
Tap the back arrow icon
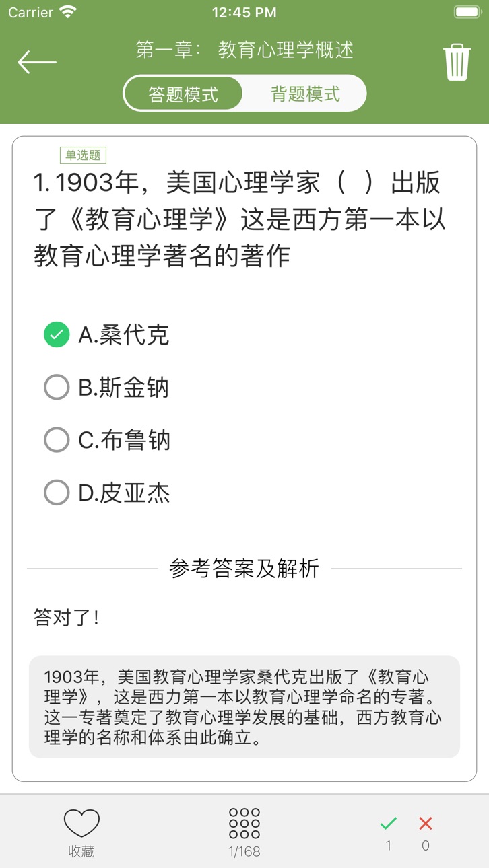coord(37,63)
